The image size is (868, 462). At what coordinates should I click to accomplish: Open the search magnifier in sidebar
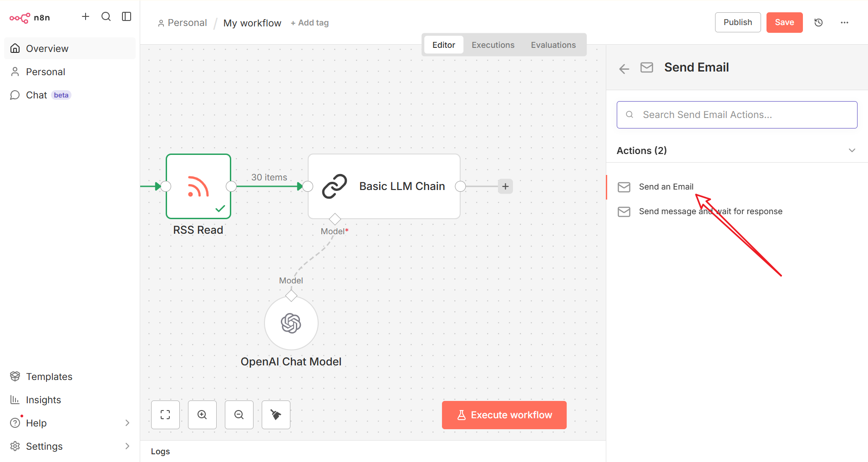[106, 17]
